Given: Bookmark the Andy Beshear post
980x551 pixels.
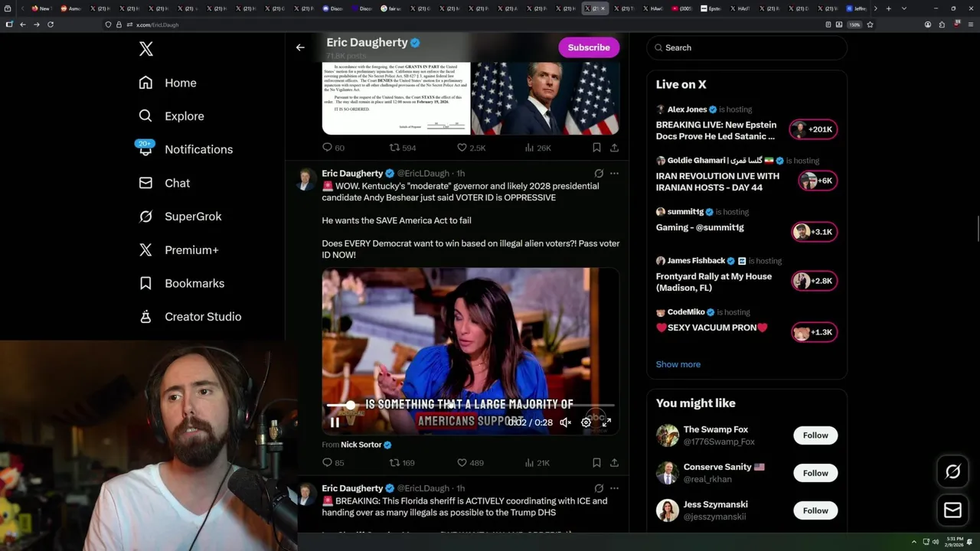Looking at the screenshot, I should [596, 463].
